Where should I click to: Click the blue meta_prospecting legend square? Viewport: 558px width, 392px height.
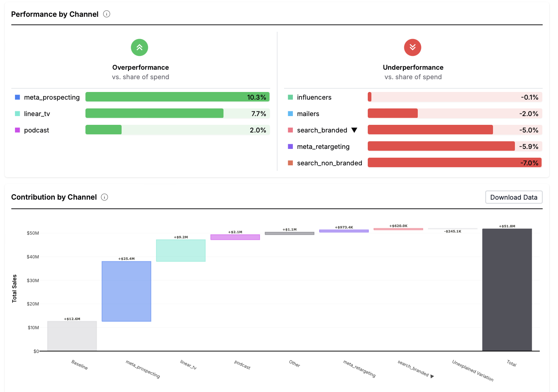(x=17, y=97)
